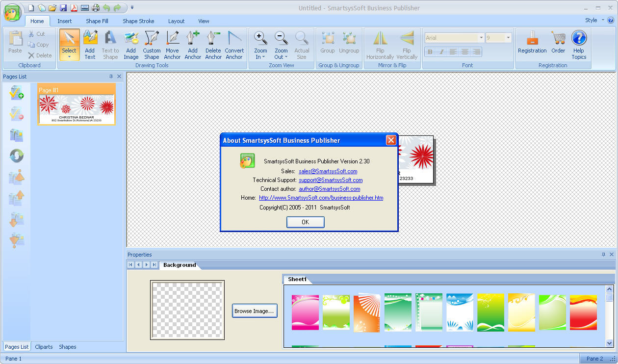618x364 pixels.
Task: Go to first tab in Properties navigation
Action: [130, 265]
